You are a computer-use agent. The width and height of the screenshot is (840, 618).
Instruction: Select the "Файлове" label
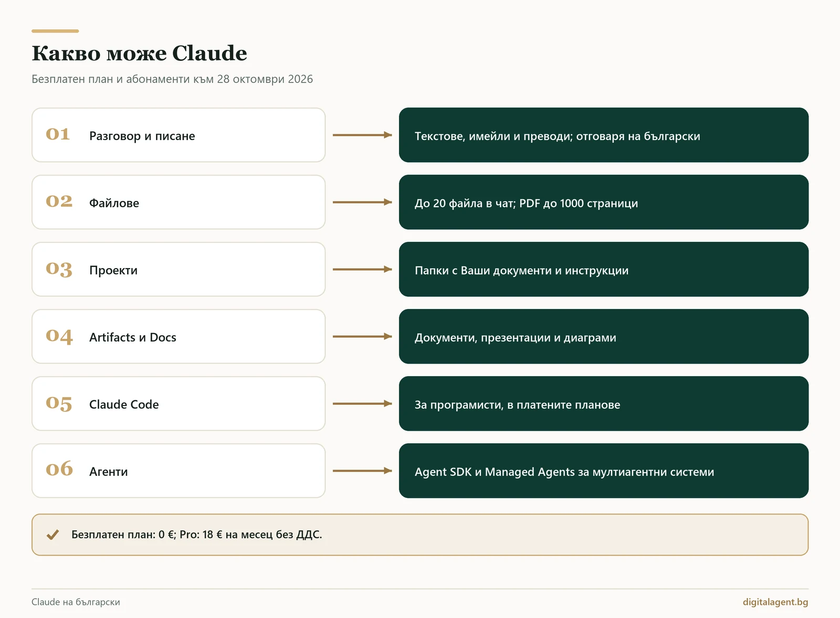pos(114,203)
